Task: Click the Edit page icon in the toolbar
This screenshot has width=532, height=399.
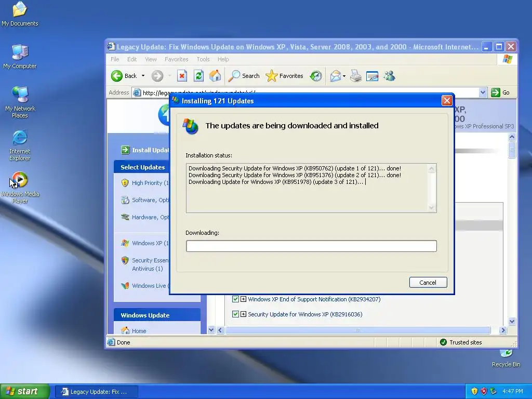Action: tap(372, 76)
